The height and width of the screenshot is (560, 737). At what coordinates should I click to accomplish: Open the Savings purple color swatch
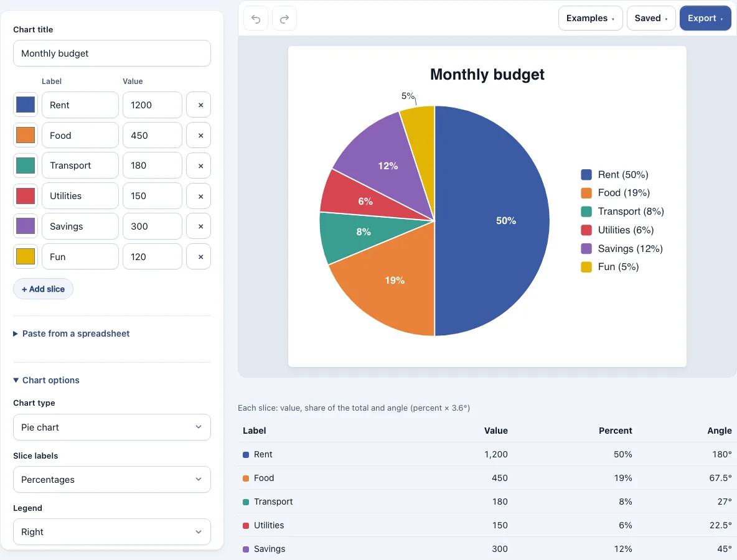(x=26, y=226)
